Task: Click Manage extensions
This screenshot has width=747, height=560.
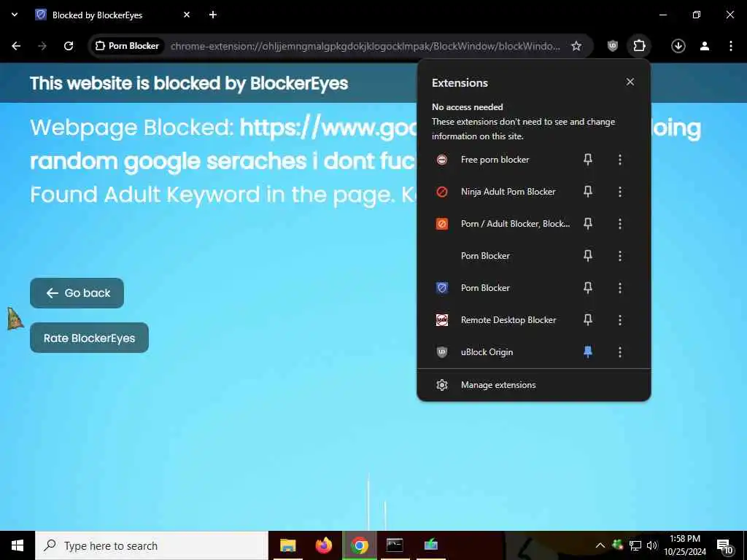Action: 533,385
